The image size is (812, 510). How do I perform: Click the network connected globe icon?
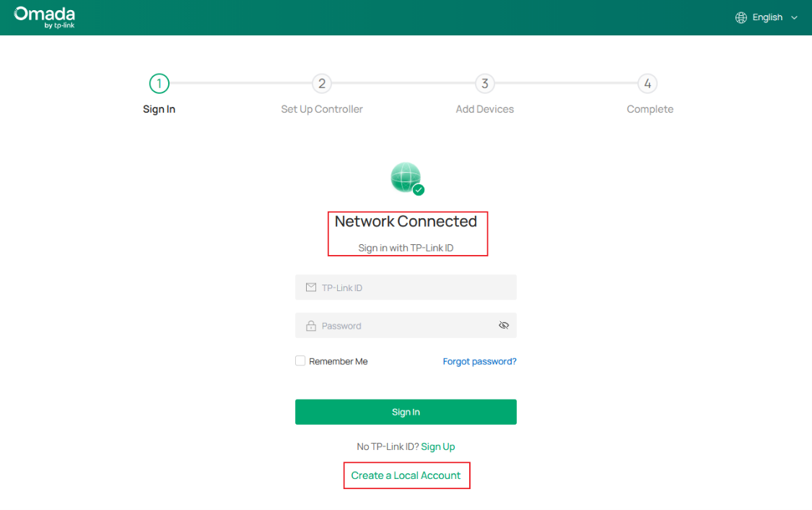(x=407, y=179)
